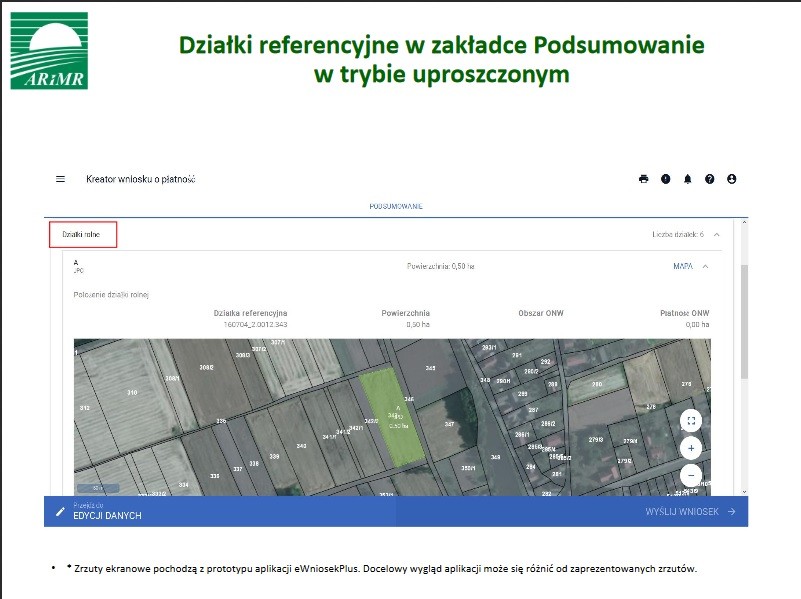Zoom out with the map minus button
The height and width of the screenshot is (599, 801).
tap(691, 475)
